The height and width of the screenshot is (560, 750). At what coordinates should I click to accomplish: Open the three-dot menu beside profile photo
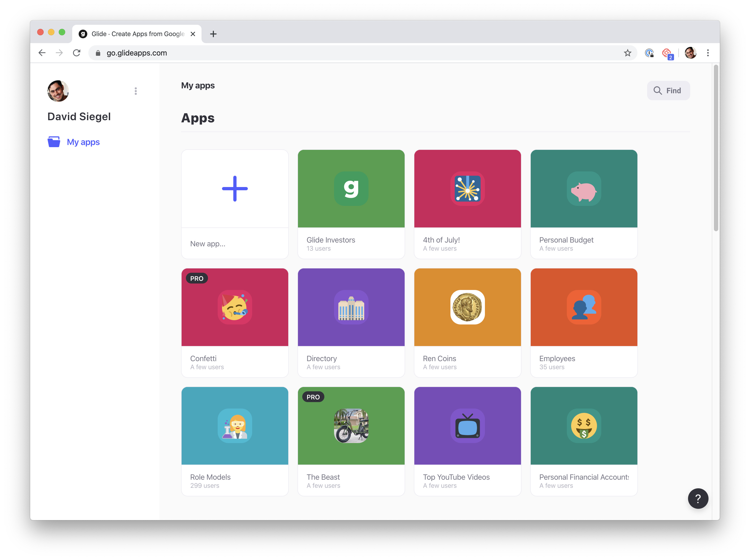136,91
